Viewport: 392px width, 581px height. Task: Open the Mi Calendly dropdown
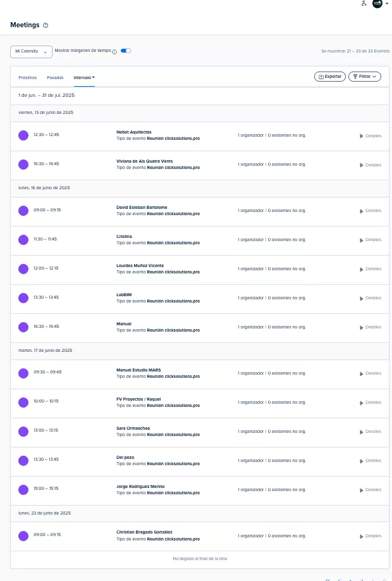(x=31, y=51)
